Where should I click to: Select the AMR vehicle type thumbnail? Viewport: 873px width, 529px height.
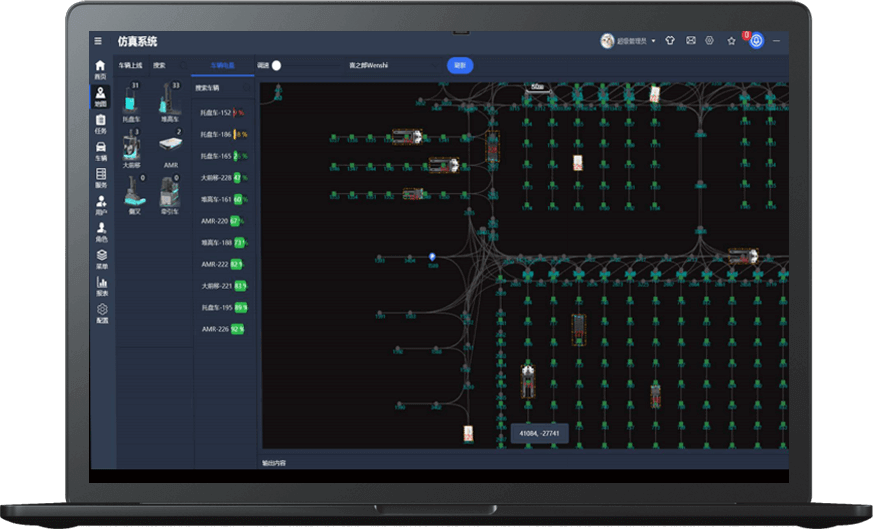click(x=171, y=149)
